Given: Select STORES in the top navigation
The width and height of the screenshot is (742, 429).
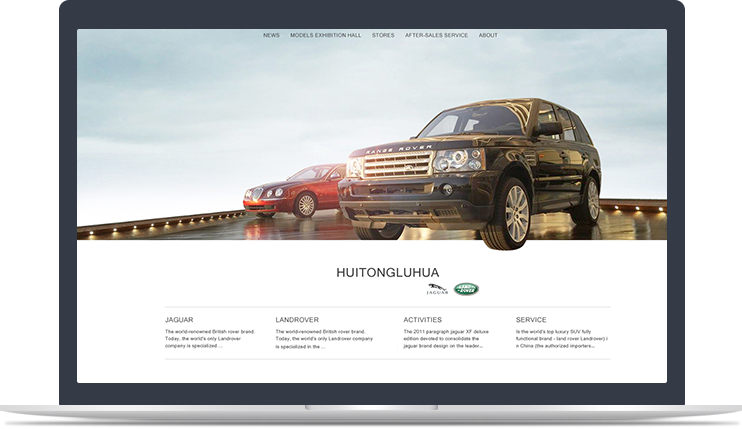Looking at the screenshot, I should coord(383,36).
